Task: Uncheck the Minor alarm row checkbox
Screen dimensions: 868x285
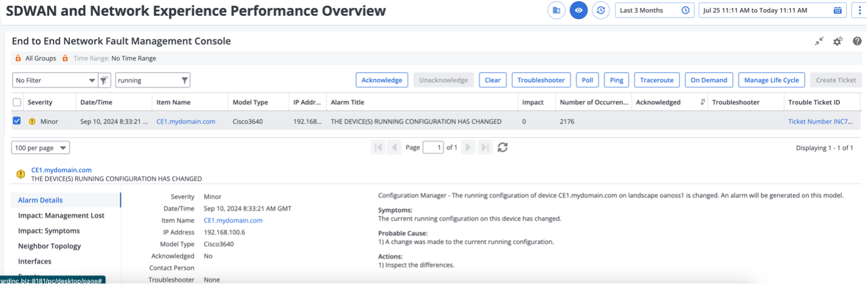Action: coord(17,121)
